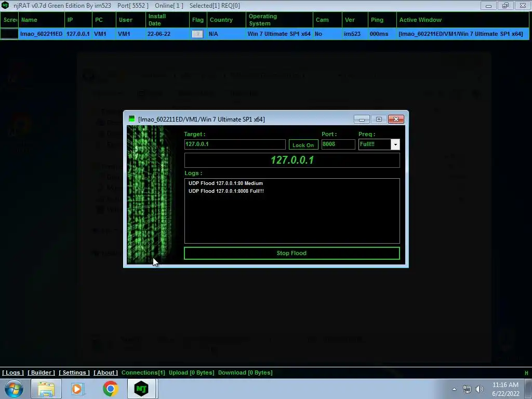Click the Port field containing 8008
Image resolution: width=532 pixels, height=399 pixels.
point(338,144)
